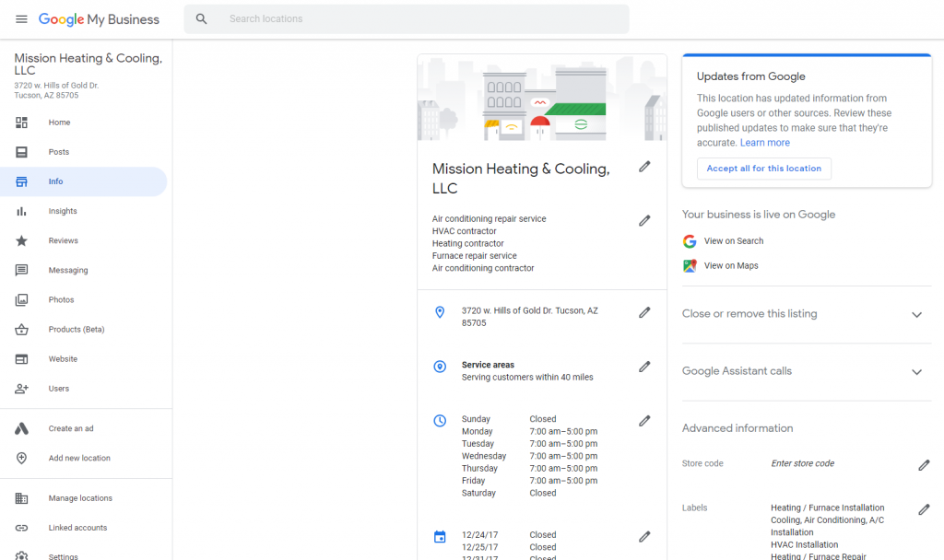Go to Reviews in the sidebar
The image size is (944, 560).
(x=63, y=240)
